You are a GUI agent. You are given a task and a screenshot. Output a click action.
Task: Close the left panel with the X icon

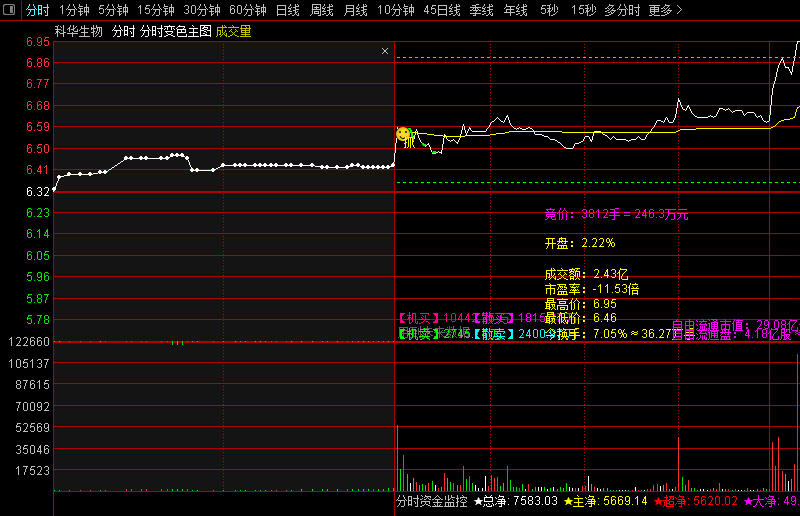pyautogui.click(x=385, y=50)
